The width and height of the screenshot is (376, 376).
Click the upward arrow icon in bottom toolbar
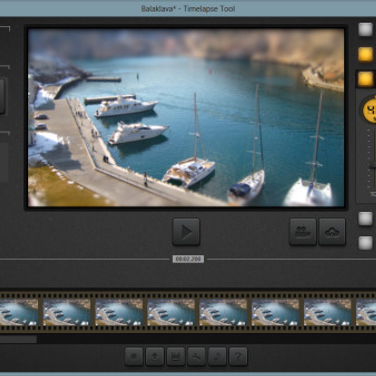(x=155, y=357)
